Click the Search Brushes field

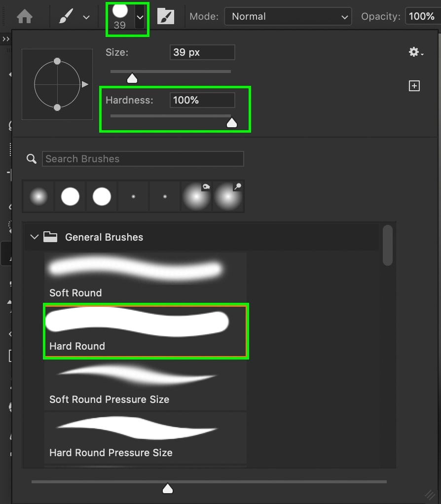pos(143,159)
